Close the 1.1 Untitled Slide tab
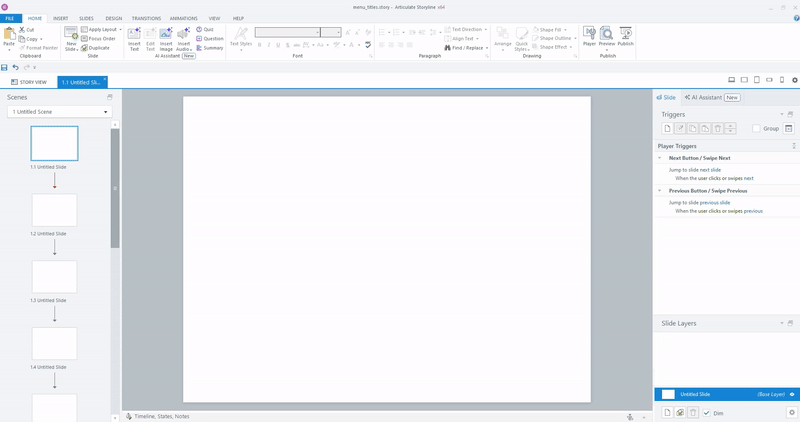Screen dimensions: 800x422 (x=105, y=79)
